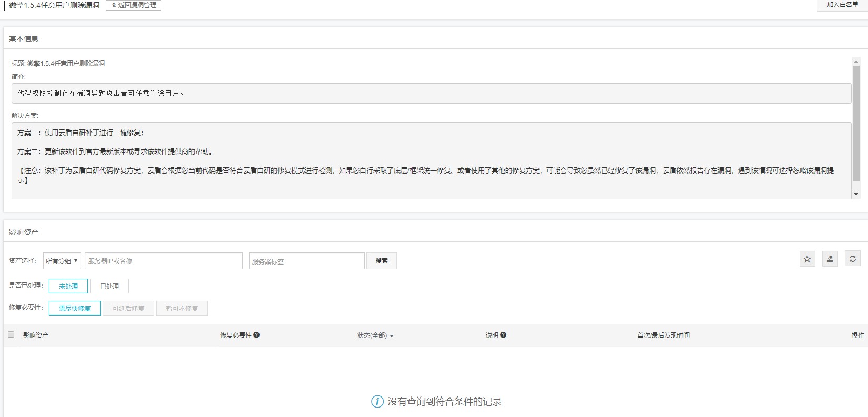This screenshot has width=868, height=417.
Task: Select the 需尽快修复 filter
Action: 75,308
